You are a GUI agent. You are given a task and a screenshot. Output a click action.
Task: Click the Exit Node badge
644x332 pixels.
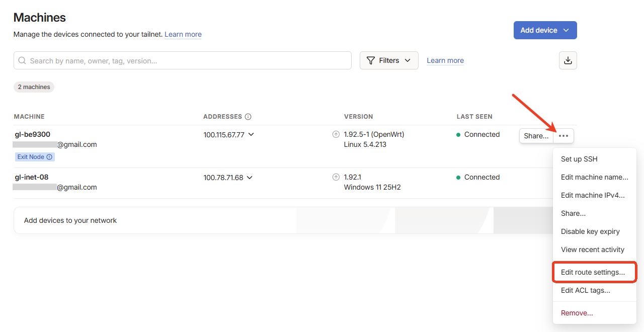pos(35,157)
